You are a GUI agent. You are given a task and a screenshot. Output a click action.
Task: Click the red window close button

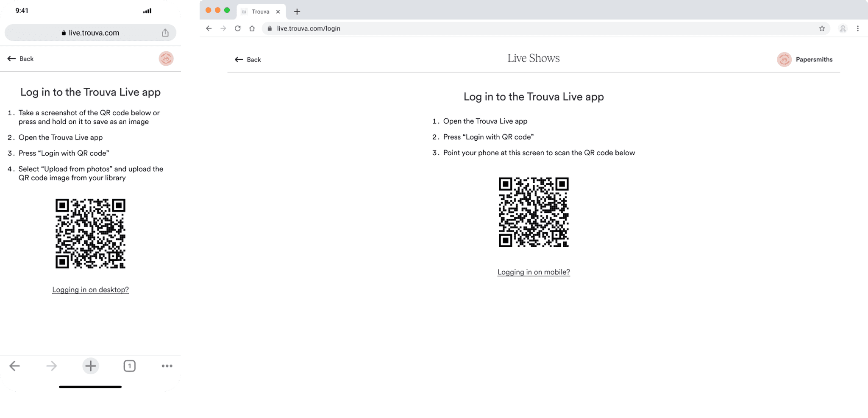click(208, 10)
